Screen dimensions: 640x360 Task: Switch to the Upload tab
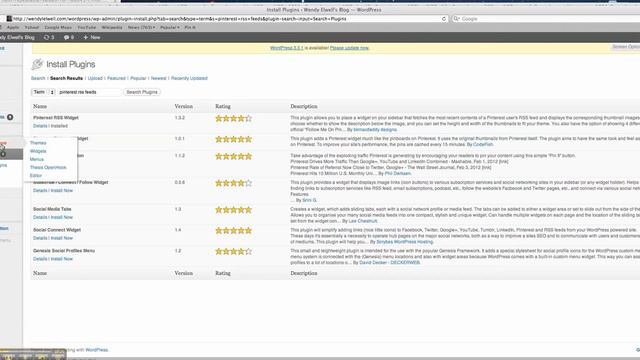tap(95, 78)
